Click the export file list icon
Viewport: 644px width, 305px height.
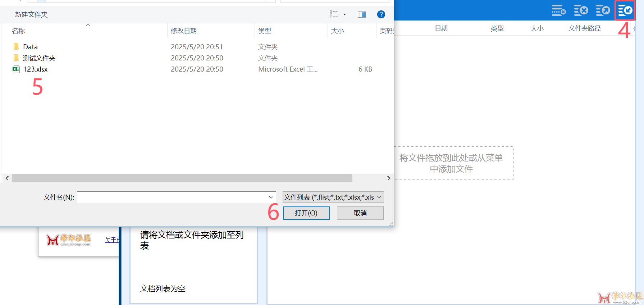[x=603, y=10]
